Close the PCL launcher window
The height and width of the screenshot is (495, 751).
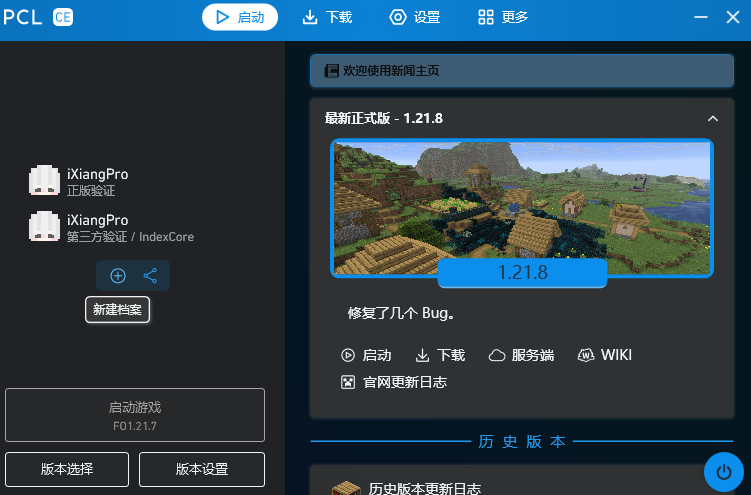tap(733, 17)
